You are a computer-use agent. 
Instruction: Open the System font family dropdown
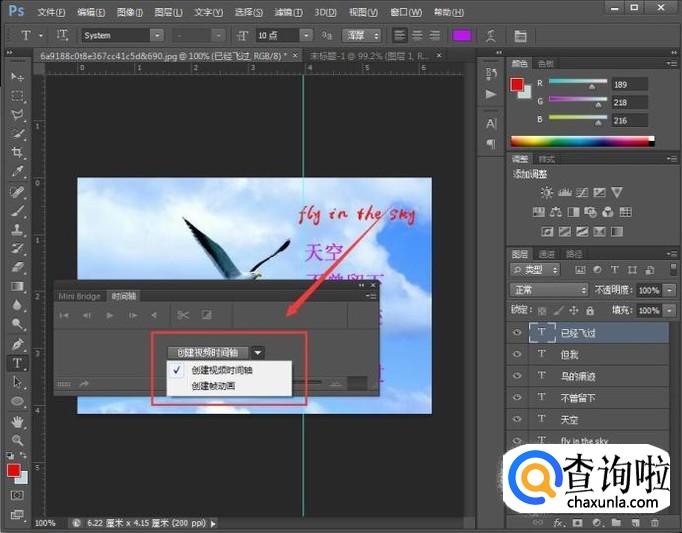(122, 35)
